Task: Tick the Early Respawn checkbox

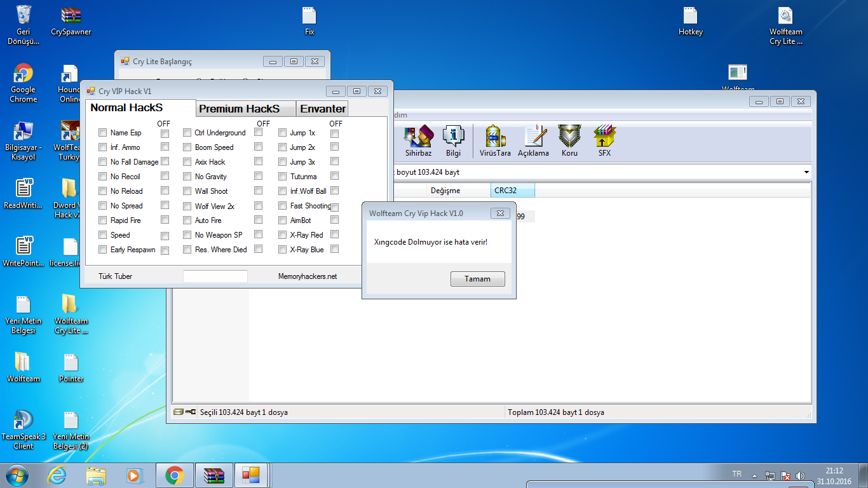Action: [102, 250]
